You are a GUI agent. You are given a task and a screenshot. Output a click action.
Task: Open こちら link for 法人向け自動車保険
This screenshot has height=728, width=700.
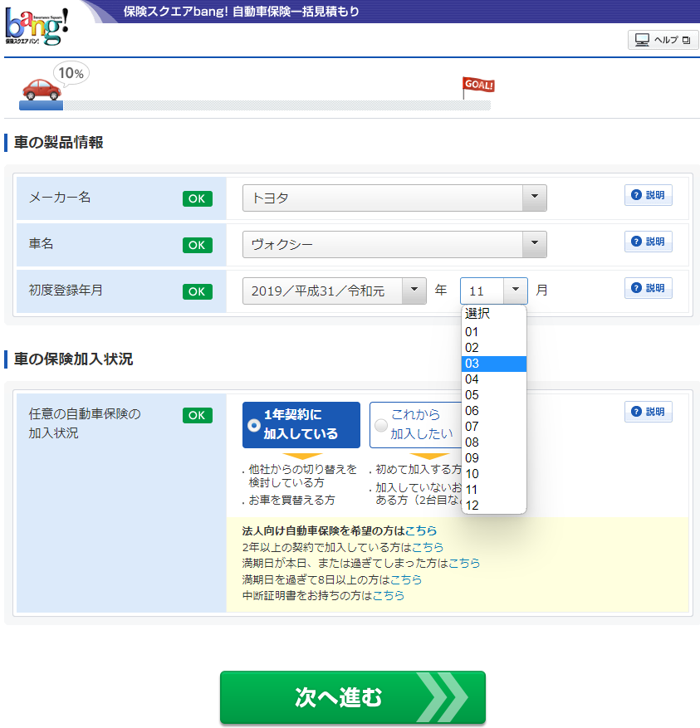pos(421,530)
